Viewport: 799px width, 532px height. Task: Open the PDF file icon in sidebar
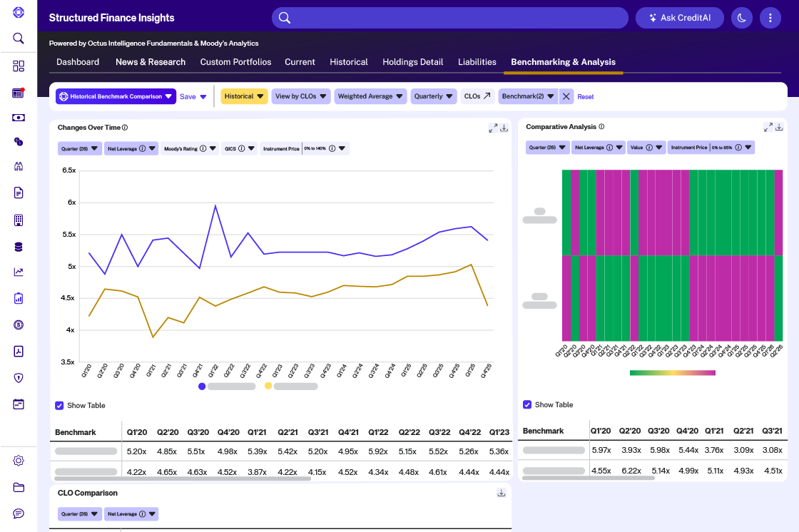[x=19, y=351]
